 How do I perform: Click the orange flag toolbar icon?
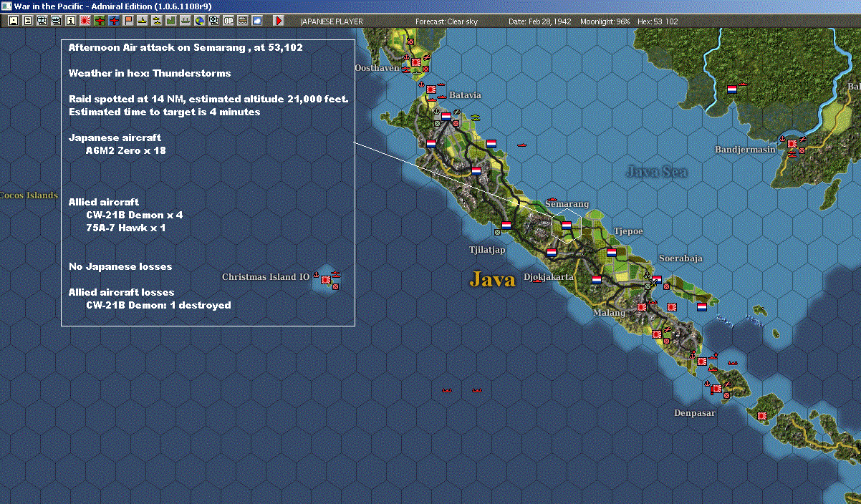(x=128, y=21)
